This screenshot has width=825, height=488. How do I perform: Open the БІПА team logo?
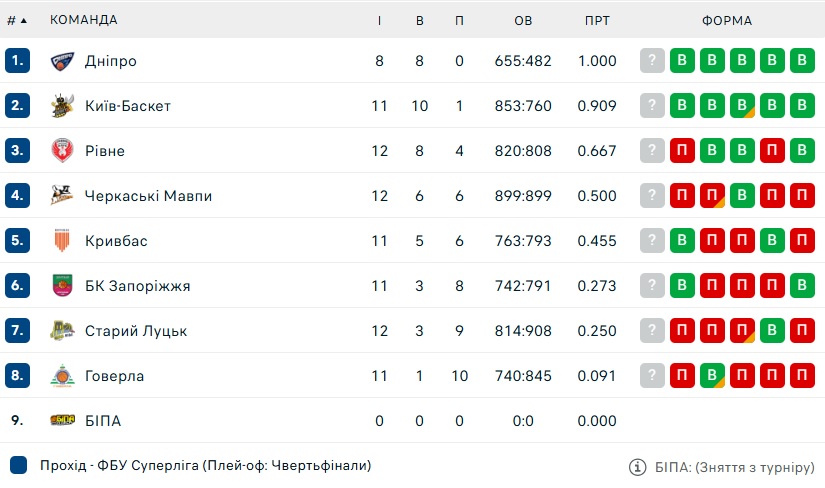click(62, 421)
